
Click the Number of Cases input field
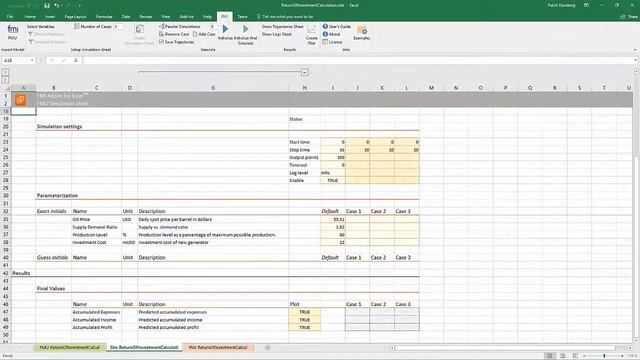click(118, 26)
